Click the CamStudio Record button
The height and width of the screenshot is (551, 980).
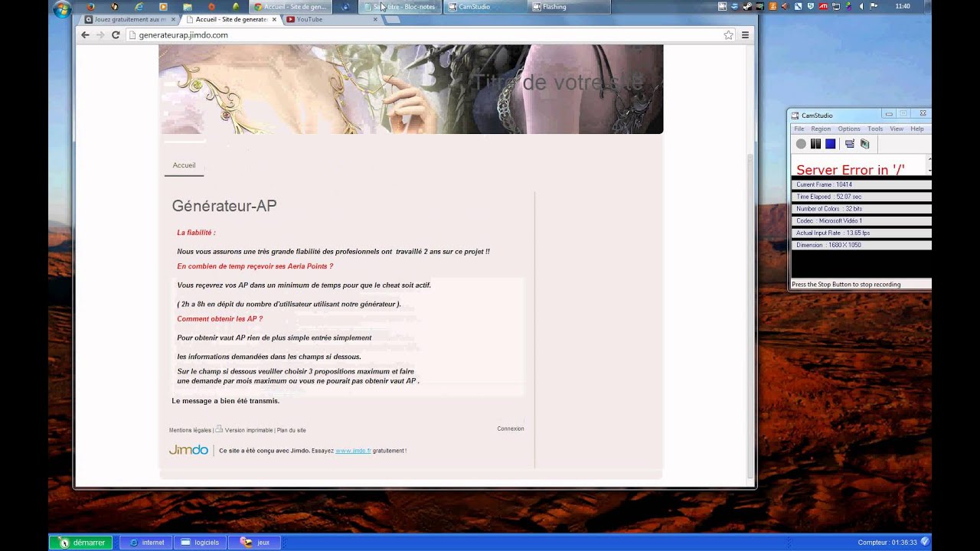[x=801, y=144]
